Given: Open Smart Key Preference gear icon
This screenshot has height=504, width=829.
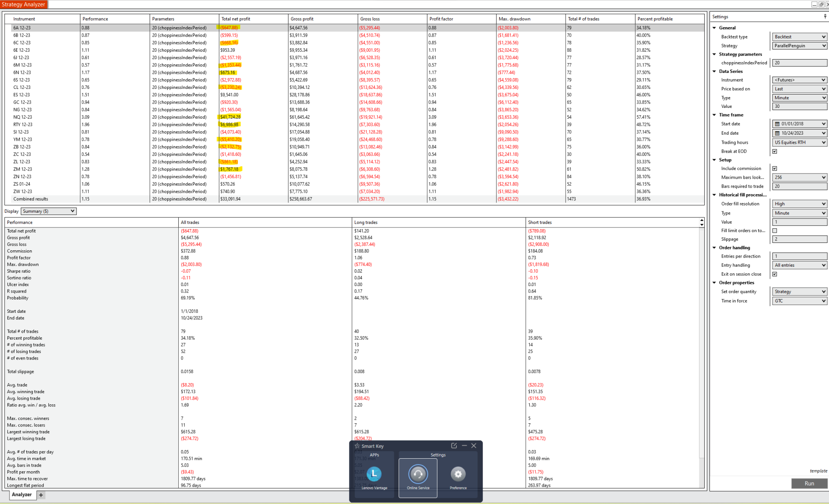Looking at the screenshot, I should tap(458, 474).
